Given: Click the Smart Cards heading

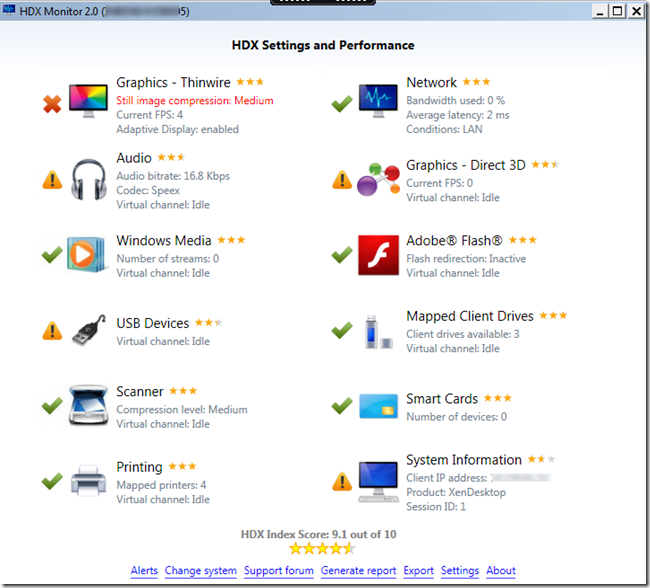Looking at the screenshot, I should pos(442,398).
